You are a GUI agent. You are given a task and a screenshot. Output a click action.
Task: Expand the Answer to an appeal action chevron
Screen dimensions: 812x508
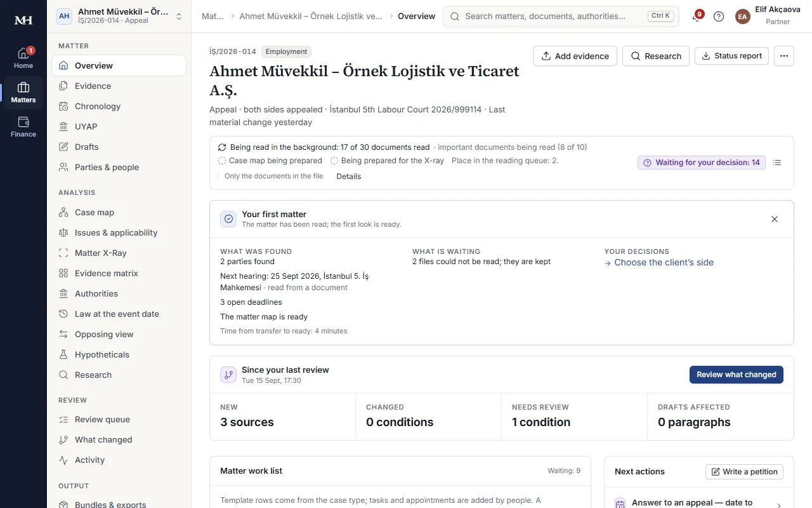tap(779, 505)
